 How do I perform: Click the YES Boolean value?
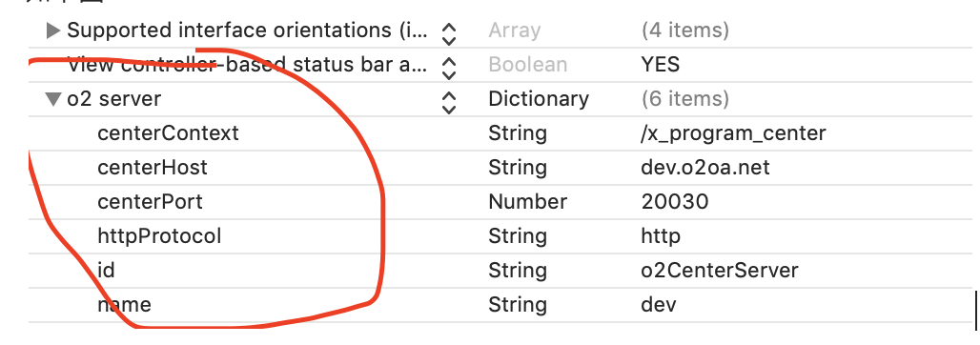pyautogui.click(x=660, y=65)
